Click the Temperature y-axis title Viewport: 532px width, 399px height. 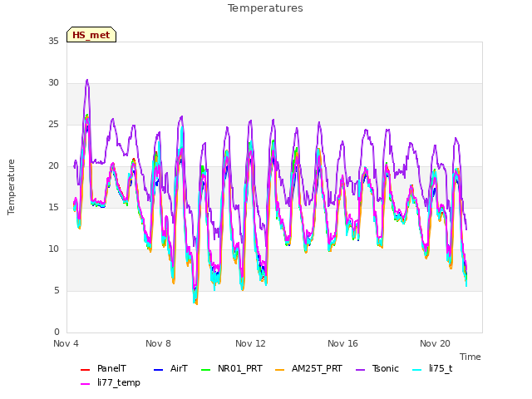11,187
